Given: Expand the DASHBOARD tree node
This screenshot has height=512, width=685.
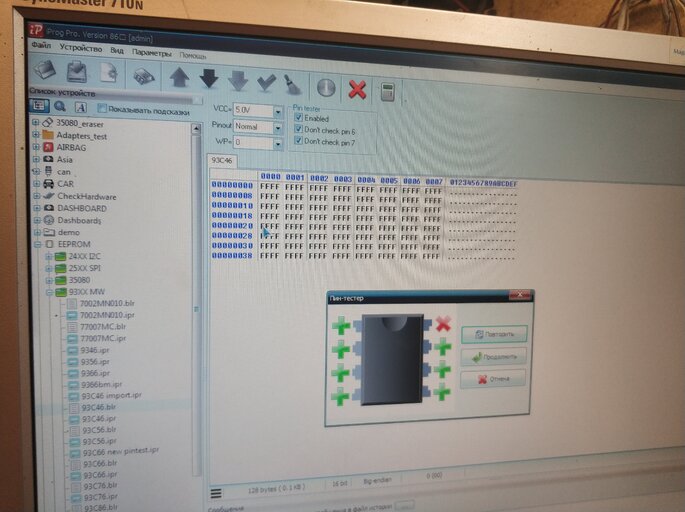Looking at the screenshot, I should tap(37, 208).
